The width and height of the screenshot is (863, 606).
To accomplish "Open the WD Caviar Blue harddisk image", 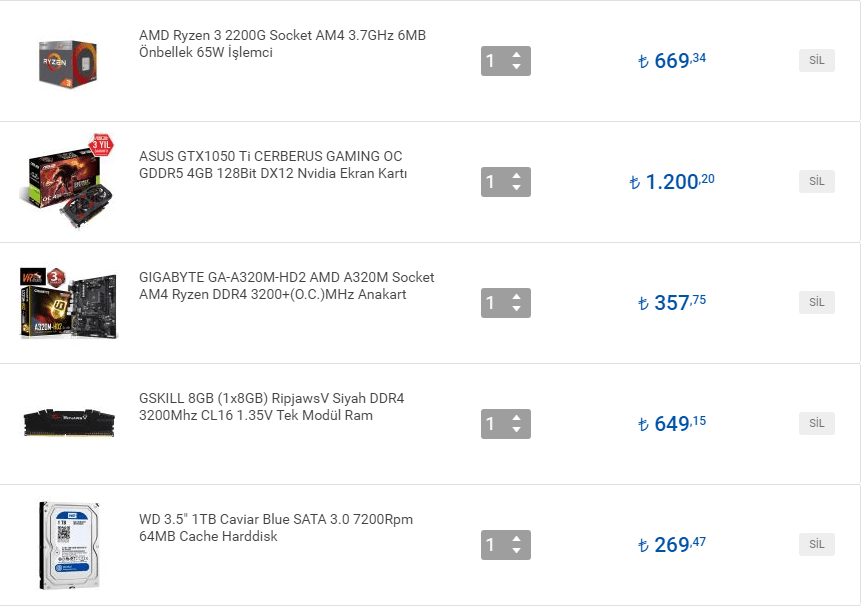I will point(66,545).
